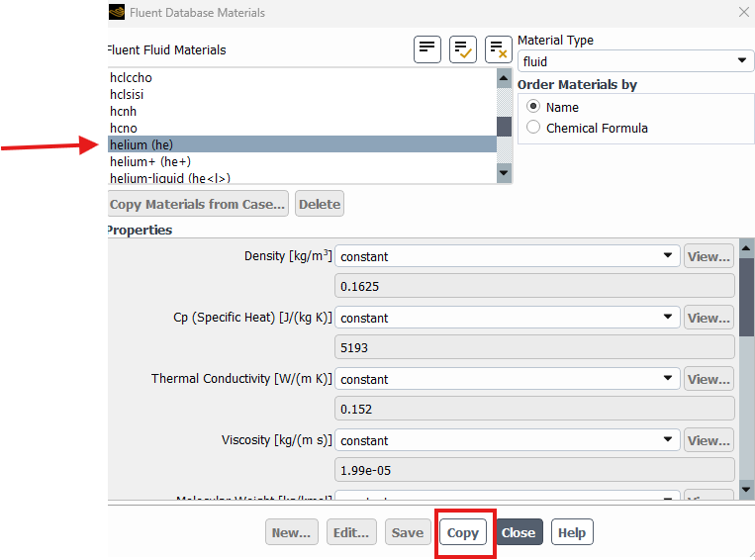Open the Material Type dropdown
755x560 pixels.
click(635, 61)
